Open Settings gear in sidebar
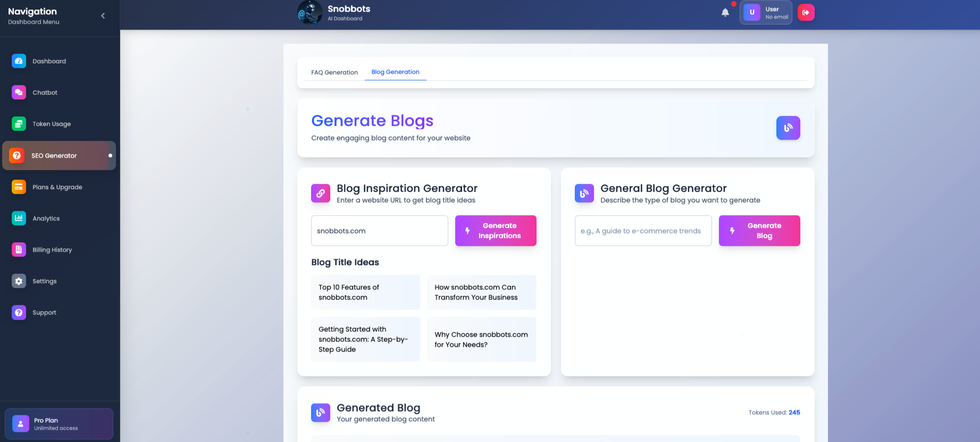Image resolution: width=980 pixels, height=442 pixels. coord(19,281)
